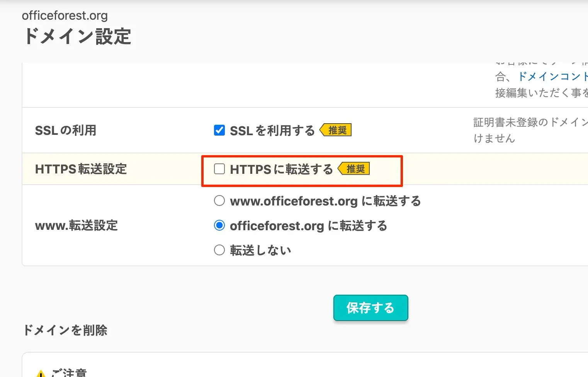588x377 pixels.
Task: Click 推奨 badge beside SSLを利用する
Action: (x=336, y=131)
